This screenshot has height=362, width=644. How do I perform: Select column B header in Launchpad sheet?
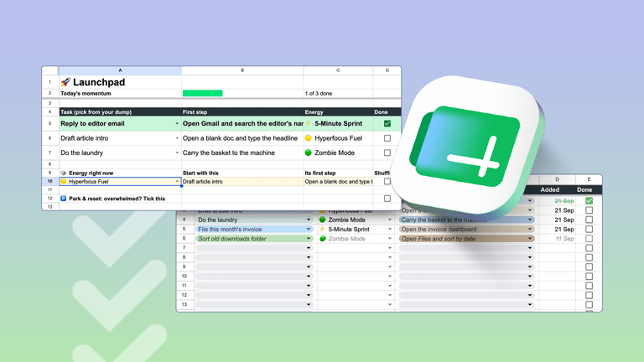coord(242,70)
